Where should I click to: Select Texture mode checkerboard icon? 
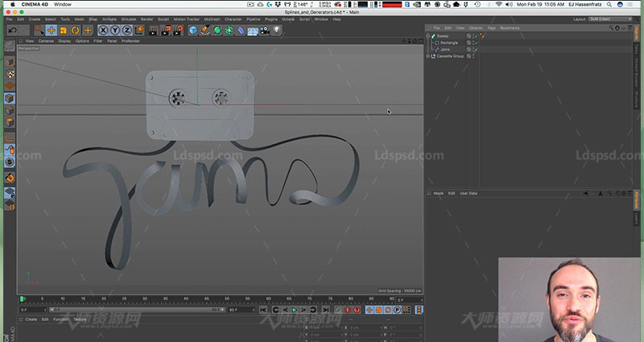[10, 74]
